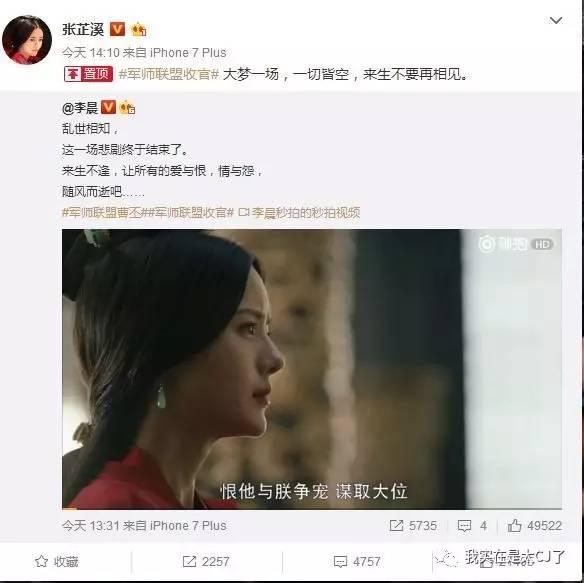
Task: Open the 李晨秒拍的秒拍视频 video link
Action: pyautogui.click(x=299, y=213)
